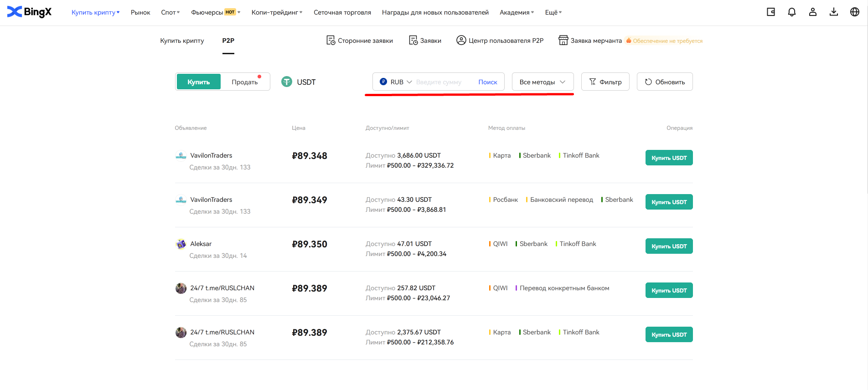The height and width of the screenshot is (390, 868).
Task: Buy USDT from RUSLCHAN with 257.82 available
Action: [669, 290]
